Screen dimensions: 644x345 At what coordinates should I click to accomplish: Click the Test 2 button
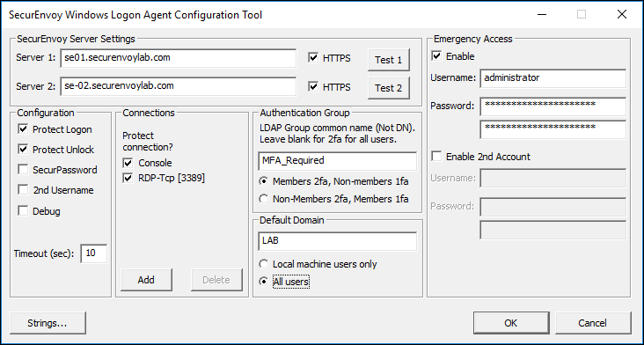click(x=389, y=88)
